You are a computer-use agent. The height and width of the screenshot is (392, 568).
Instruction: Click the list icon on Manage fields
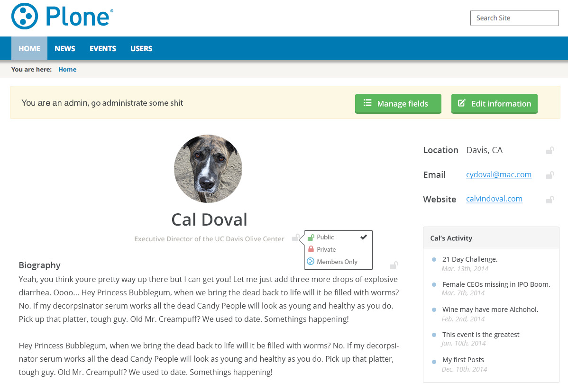click(367, 103)
